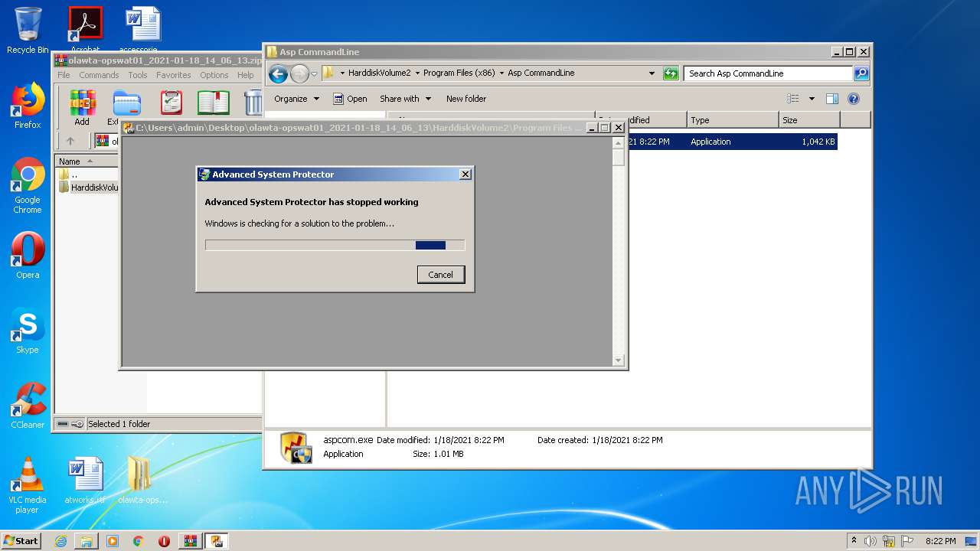
Task: Sort files by Type column
Action: (732, 120)
